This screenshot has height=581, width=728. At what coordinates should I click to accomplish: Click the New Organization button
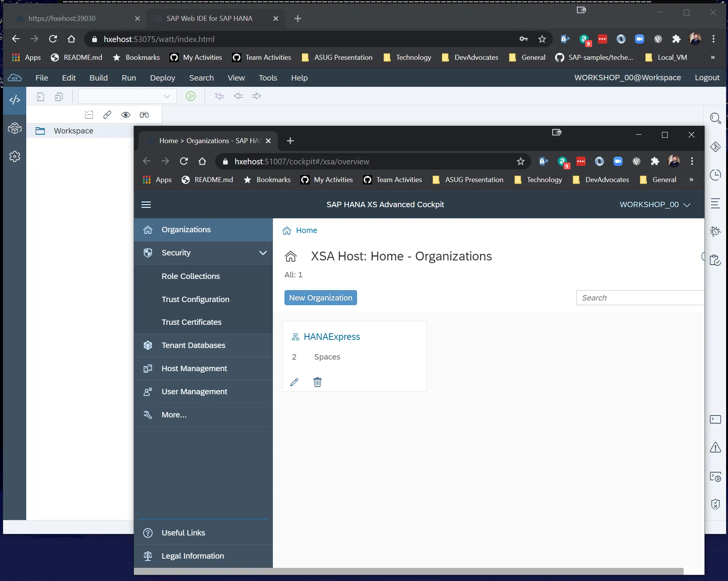click(x=320, y=298)
